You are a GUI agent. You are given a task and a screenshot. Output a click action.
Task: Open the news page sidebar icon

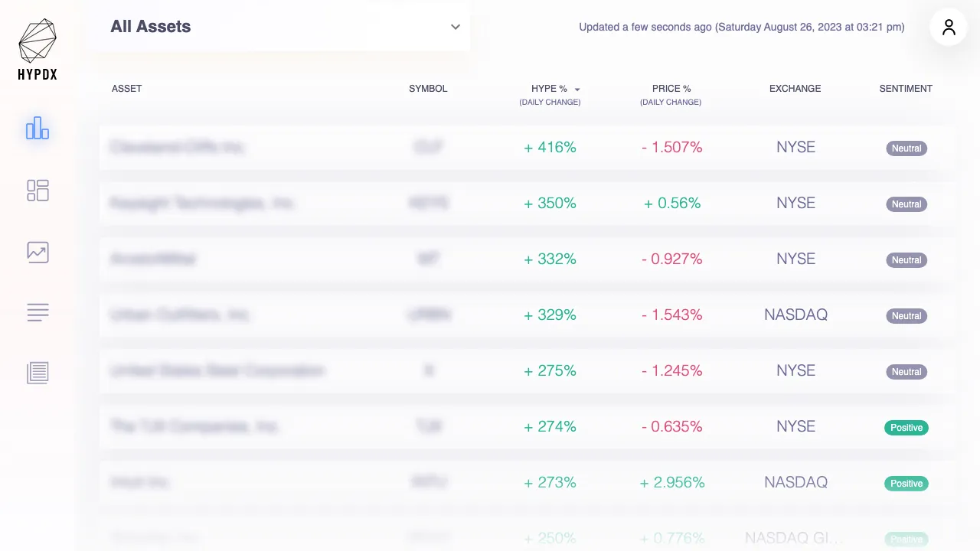point(38,373)
